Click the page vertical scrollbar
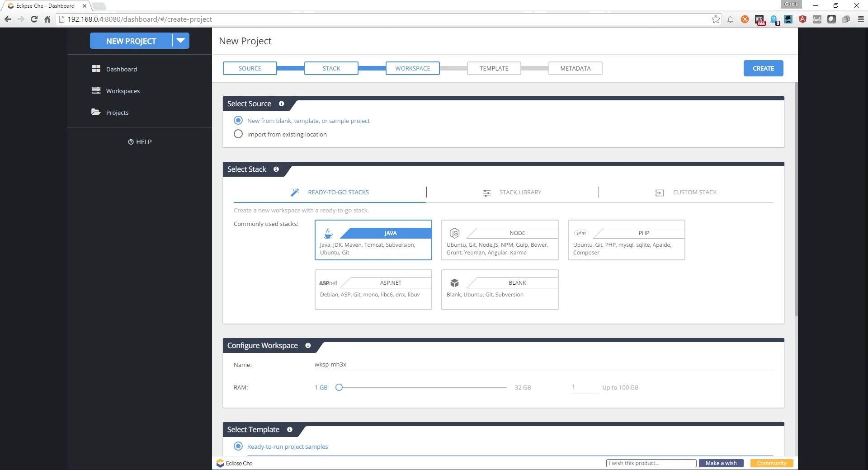The height and width of the screenshot is (470, 868). click(796, 199)
